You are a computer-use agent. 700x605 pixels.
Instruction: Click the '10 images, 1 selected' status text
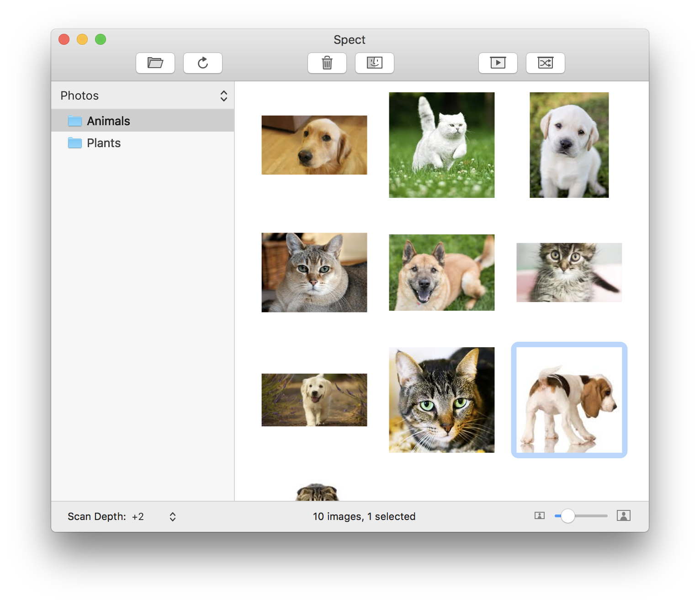point(364,516)
